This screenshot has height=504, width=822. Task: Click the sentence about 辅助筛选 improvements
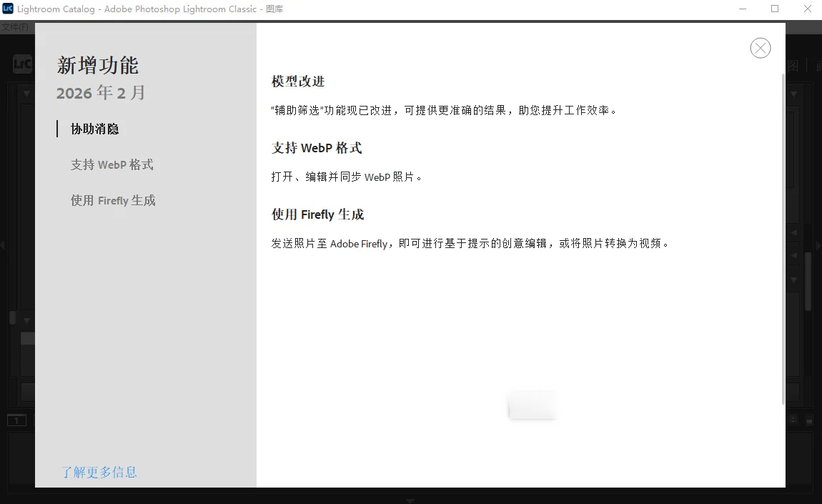(x=445, y=110)
